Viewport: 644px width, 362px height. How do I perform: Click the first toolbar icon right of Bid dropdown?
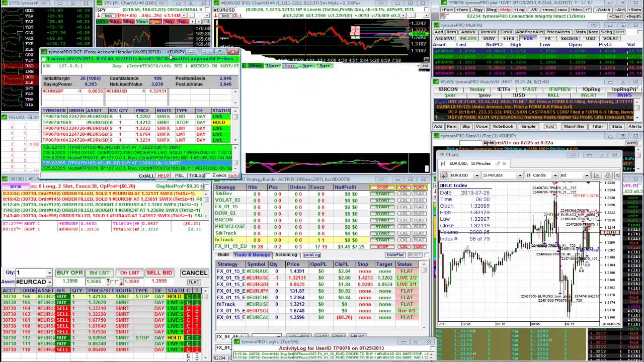point(596,175)
